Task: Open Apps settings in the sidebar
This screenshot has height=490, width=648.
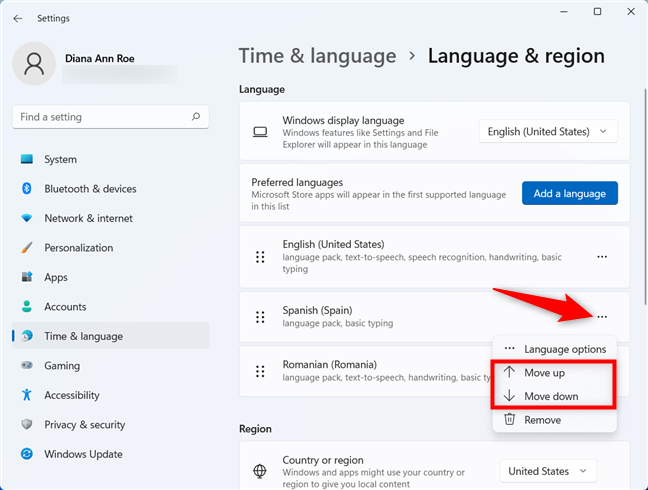Action: pos(56,277)
